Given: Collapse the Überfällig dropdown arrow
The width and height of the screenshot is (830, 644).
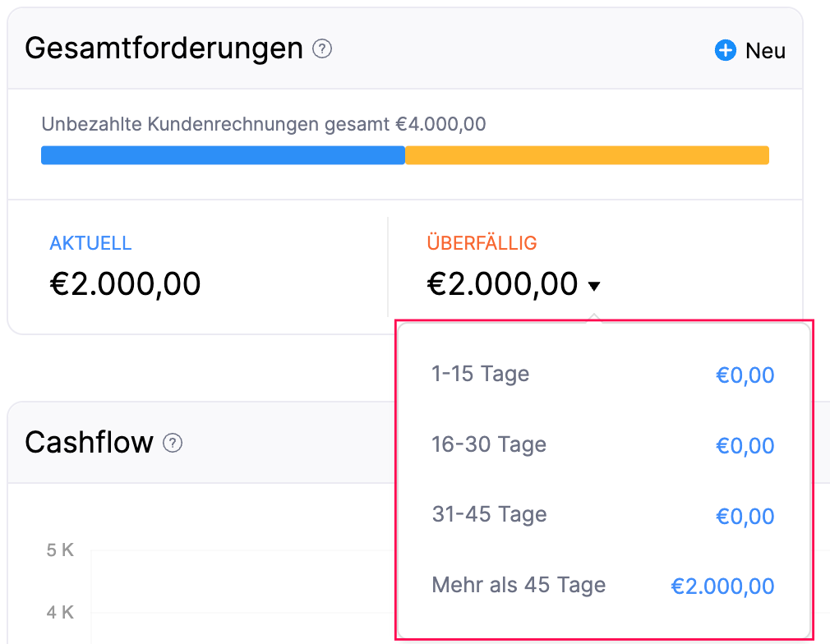Looking at the screenshot, I should click(x=594, y=286).
